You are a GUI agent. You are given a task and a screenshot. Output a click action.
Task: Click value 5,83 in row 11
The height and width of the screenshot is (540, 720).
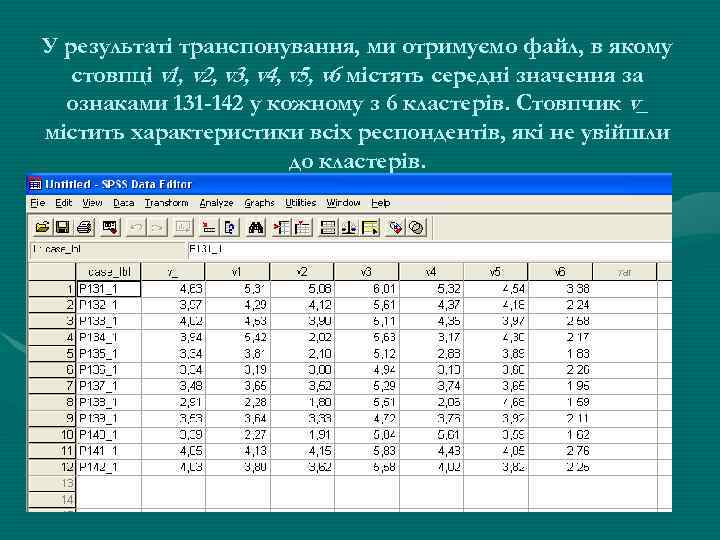(x=367, y=450)
